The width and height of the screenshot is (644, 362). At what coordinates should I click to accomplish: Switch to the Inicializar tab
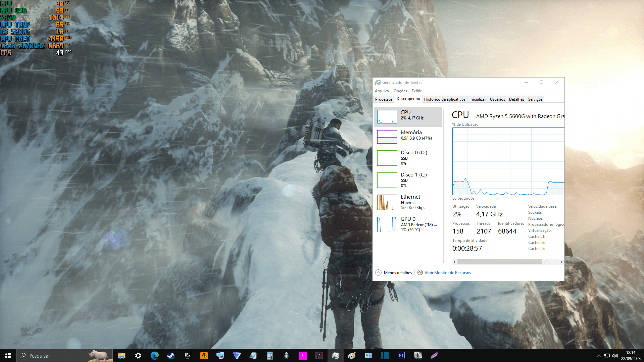point(478,99)
